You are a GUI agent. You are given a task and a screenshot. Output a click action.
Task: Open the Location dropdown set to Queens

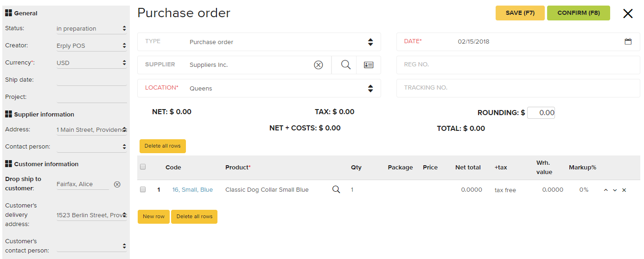click(259, 88)
